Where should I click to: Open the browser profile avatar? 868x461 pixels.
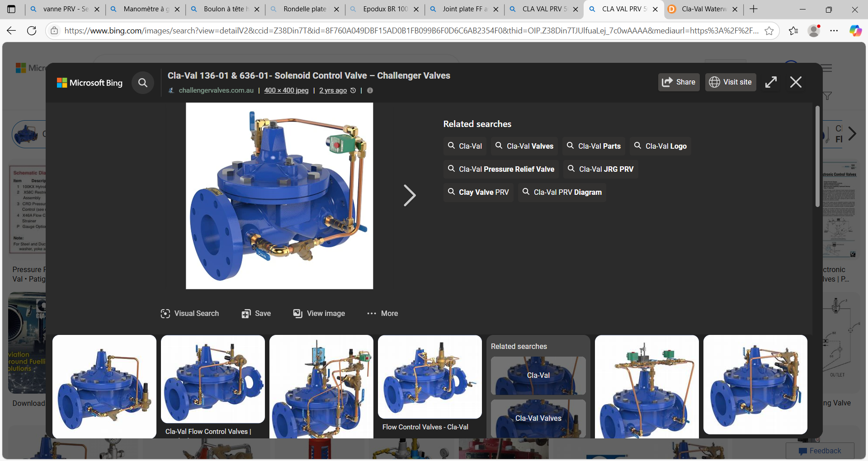coord(814,31)
